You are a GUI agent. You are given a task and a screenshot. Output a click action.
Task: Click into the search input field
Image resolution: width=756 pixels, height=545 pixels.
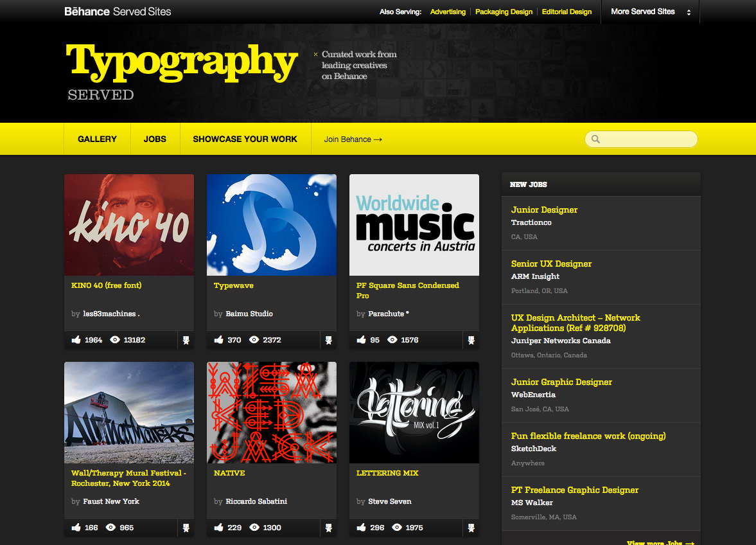[641, 139]
